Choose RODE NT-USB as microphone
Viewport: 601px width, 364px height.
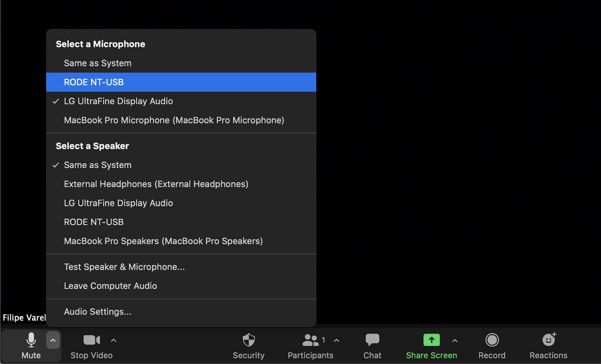click(x=94, y=82)
